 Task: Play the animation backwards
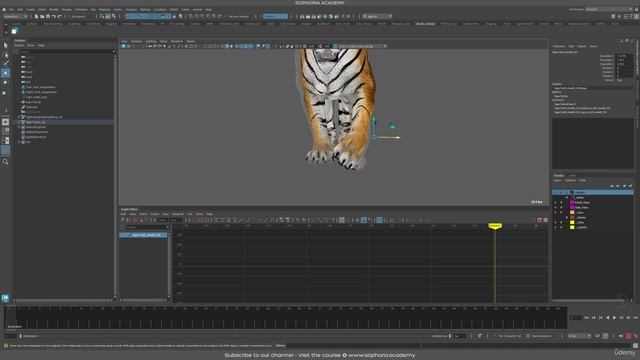coord(607,318)
